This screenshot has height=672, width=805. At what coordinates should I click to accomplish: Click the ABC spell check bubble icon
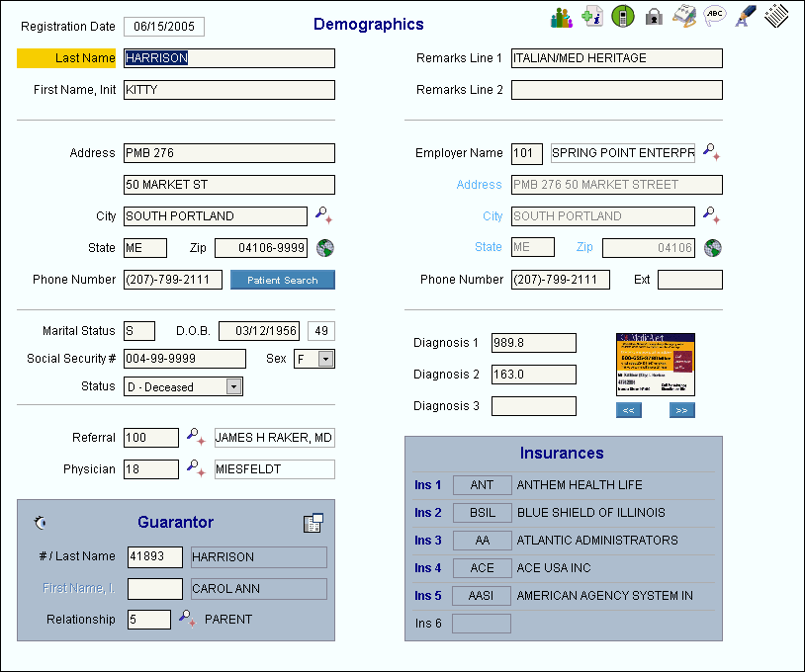tap(715, 16)
